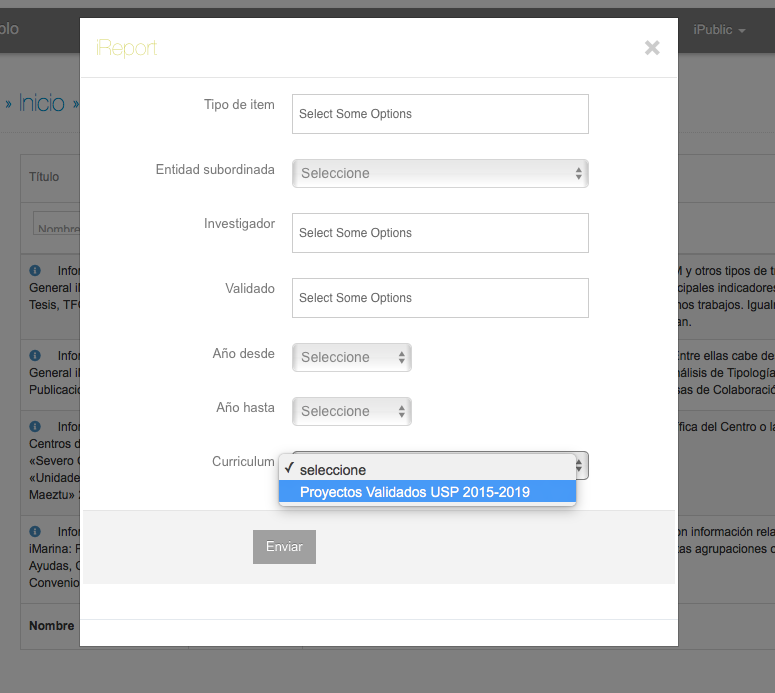Click the info icon on second table row

coord(35,355)
